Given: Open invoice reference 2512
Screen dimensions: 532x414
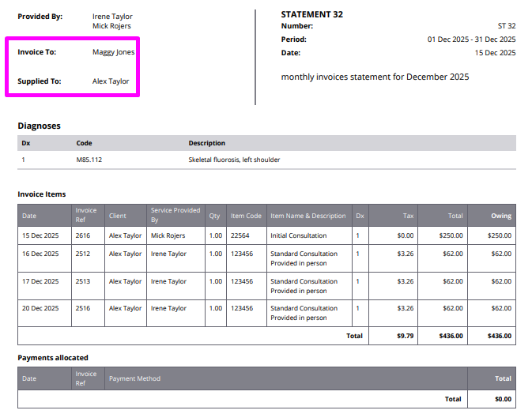Looking at the screenshot, I should [x=83, y=254].
